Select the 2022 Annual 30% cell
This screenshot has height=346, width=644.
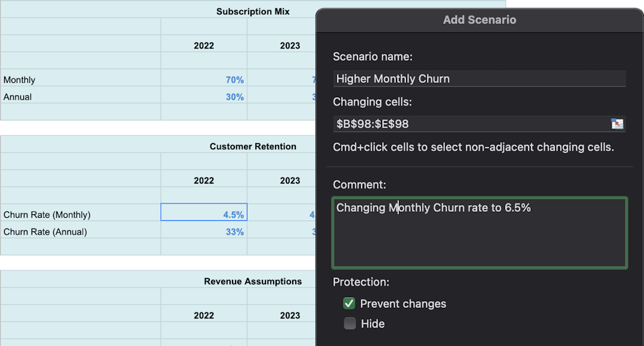204,97
